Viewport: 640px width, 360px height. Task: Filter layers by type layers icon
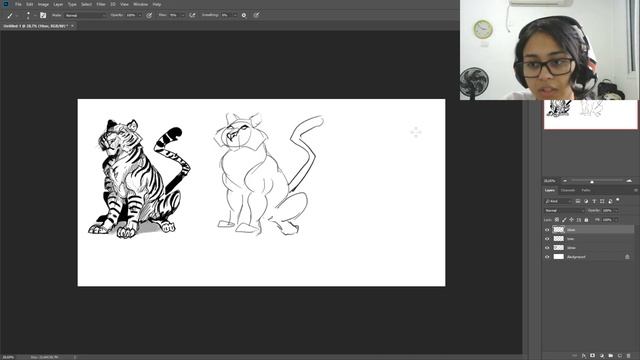click(594, 201)
